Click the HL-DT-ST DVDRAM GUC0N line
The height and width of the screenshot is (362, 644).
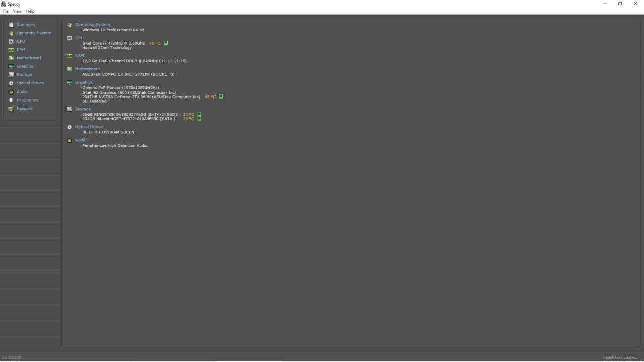point(108,132)
